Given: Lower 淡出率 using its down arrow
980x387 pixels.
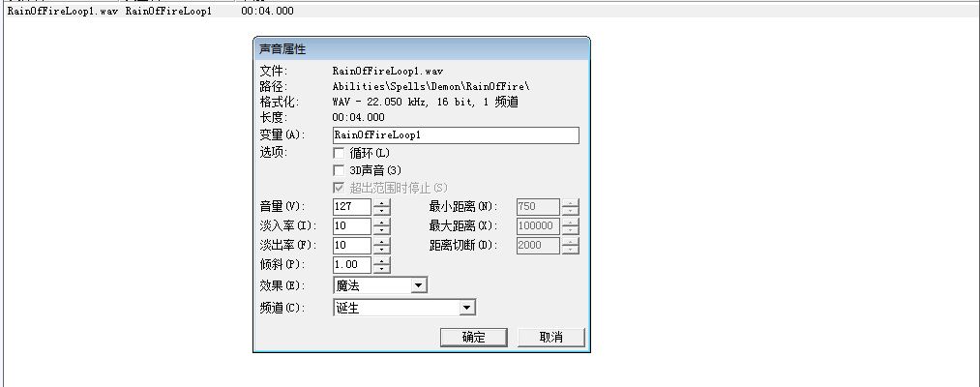Looking at the screenshot, I should [x=382, y=250].
